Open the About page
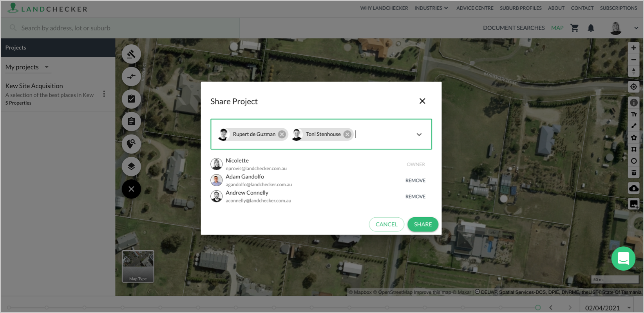Viewport: 644px width, 313px height. pos(556,8)
